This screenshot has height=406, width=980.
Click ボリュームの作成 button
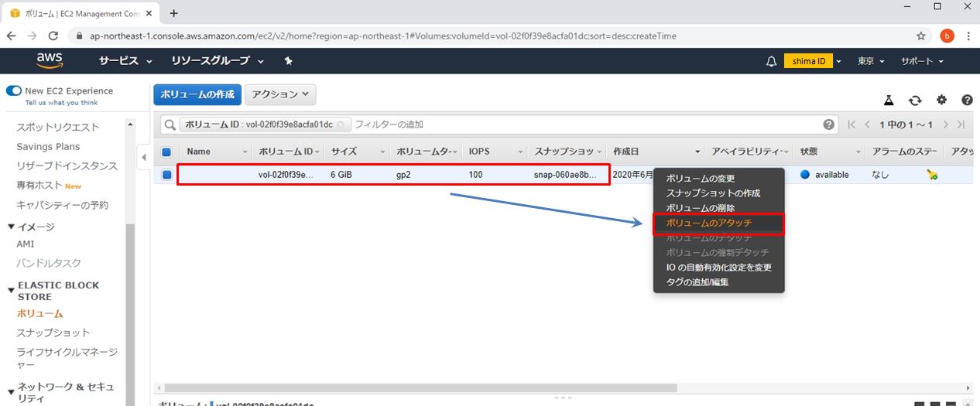197,94
